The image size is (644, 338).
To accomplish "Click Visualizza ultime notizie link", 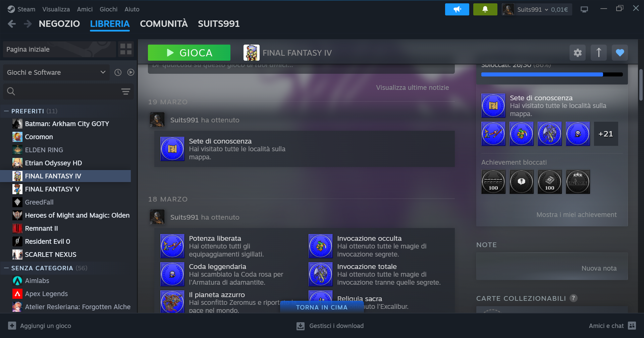I will coord(412,88).
